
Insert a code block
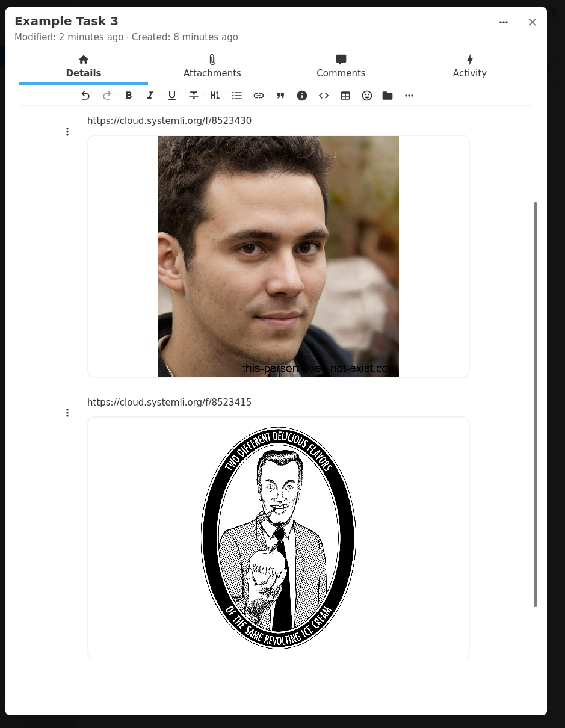(x=324, y=96)
